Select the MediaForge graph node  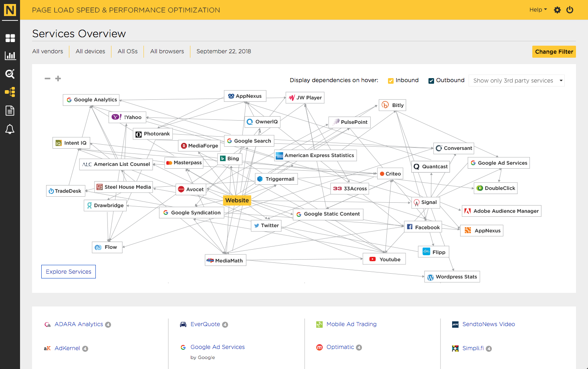[x=200, y=146]
